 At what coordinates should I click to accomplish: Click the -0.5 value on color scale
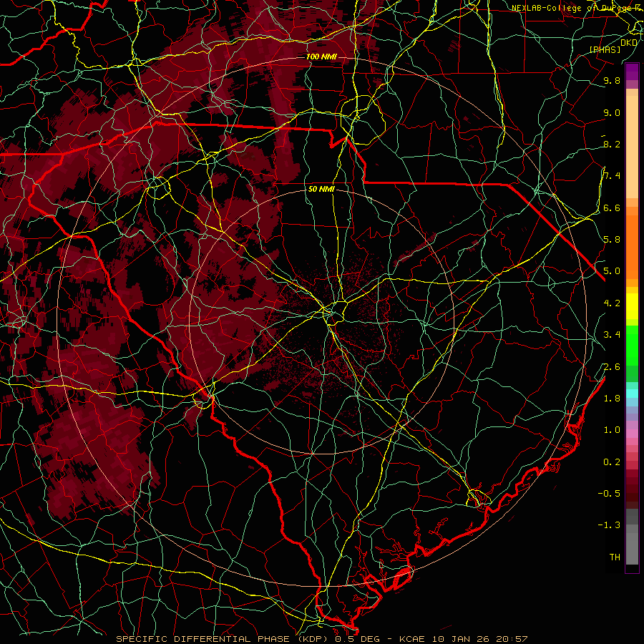[609, 494]
